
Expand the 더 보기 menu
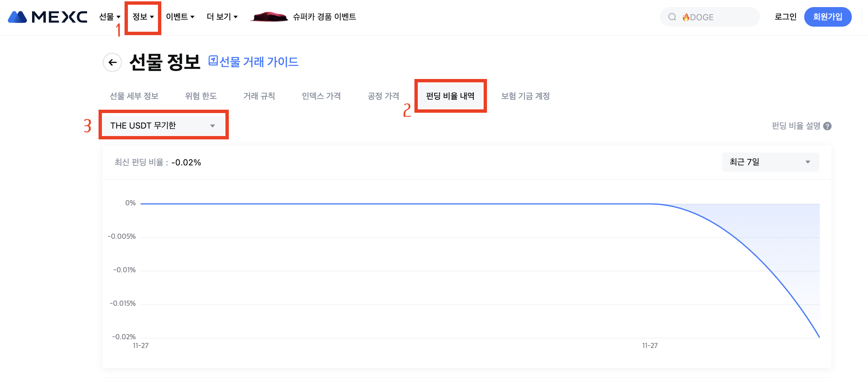point(222,17)
